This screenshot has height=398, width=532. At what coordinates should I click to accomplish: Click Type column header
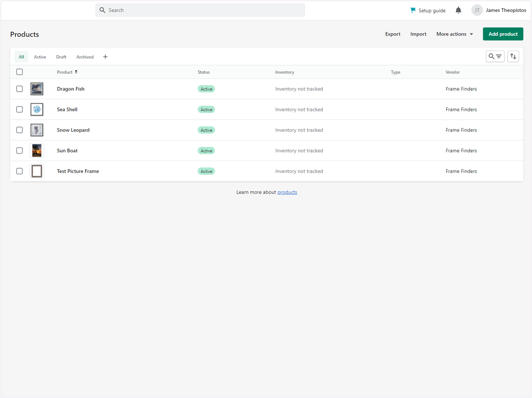[x=395, y=72]
